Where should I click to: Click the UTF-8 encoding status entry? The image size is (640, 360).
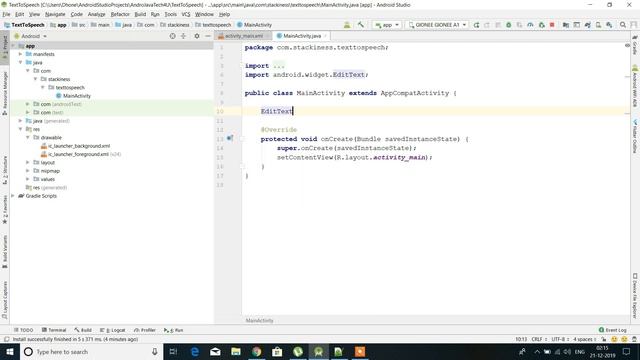[560, 339]
